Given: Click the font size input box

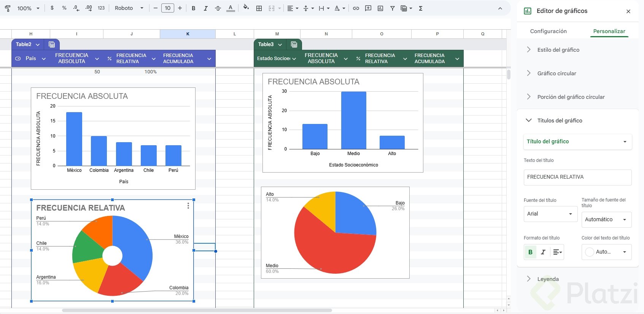Looking at the screenshot, I should [168, 8].
